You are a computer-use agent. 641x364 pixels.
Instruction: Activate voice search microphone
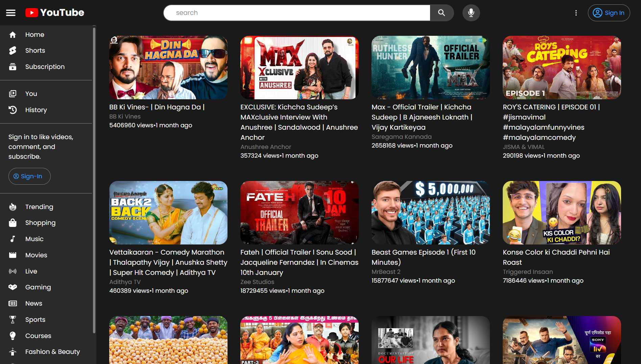(471, 13)
